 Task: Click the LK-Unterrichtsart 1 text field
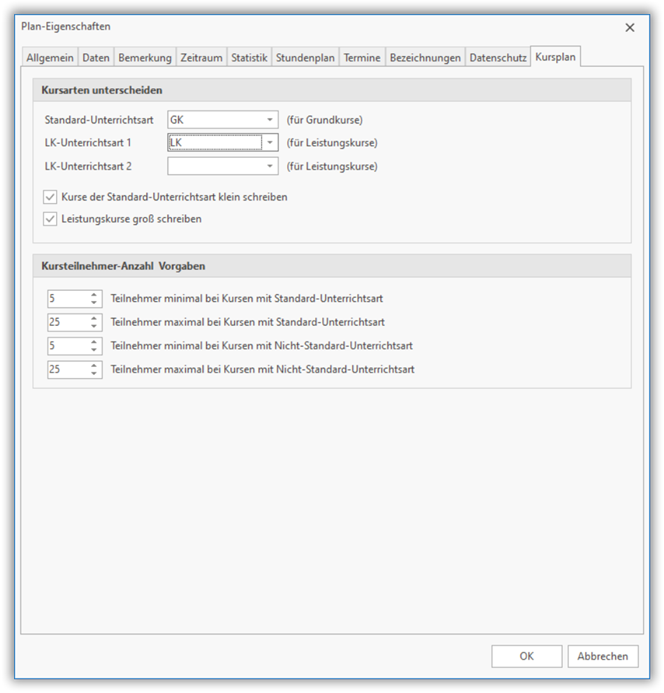tap(214, 143)
